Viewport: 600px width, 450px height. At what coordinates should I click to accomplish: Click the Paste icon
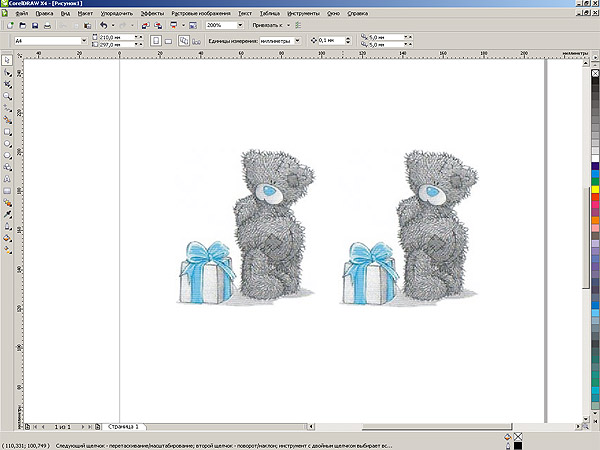88,25
